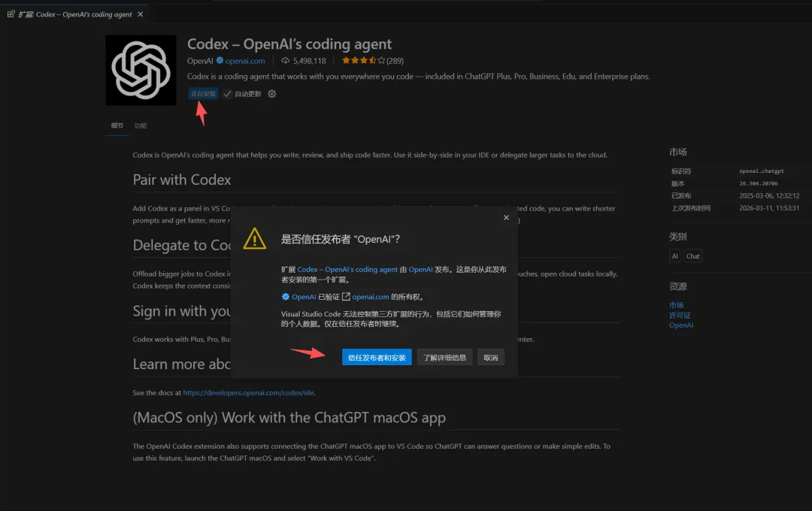Click the verified publisher badge in the header

pyautogui.click(x=220, y=60)
